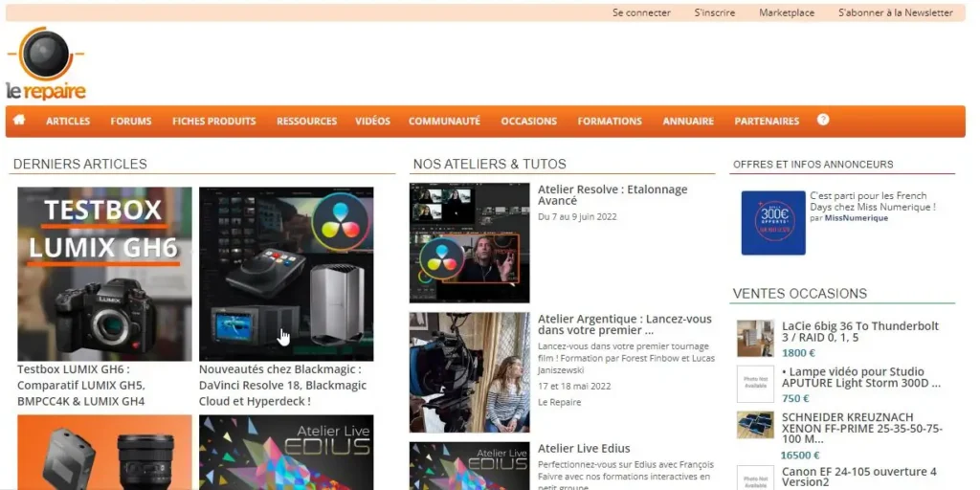Open the Atelier Live Edius workshop title
The height and width of the screenshot is (490, 980).
(584, 448)
